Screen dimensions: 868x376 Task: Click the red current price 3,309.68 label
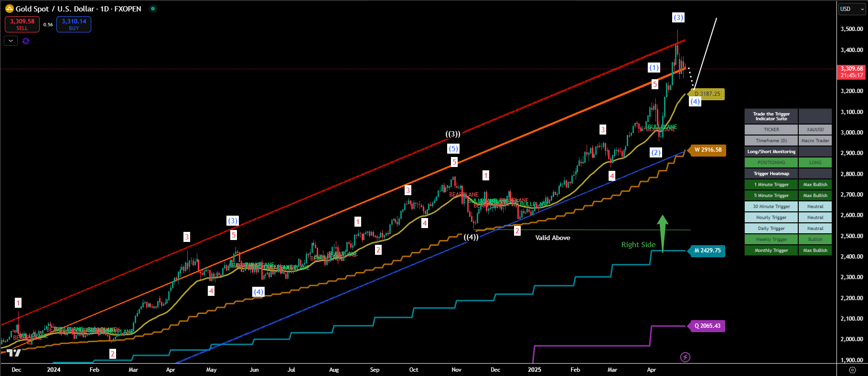852,72
